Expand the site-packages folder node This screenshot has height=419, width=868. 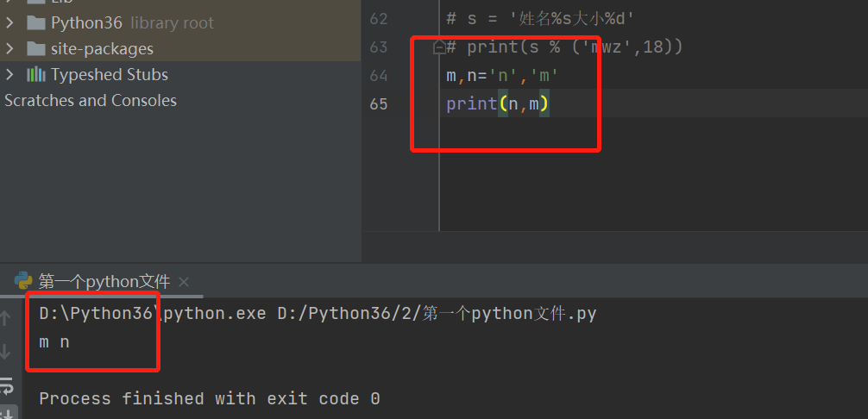pos(9,48)
